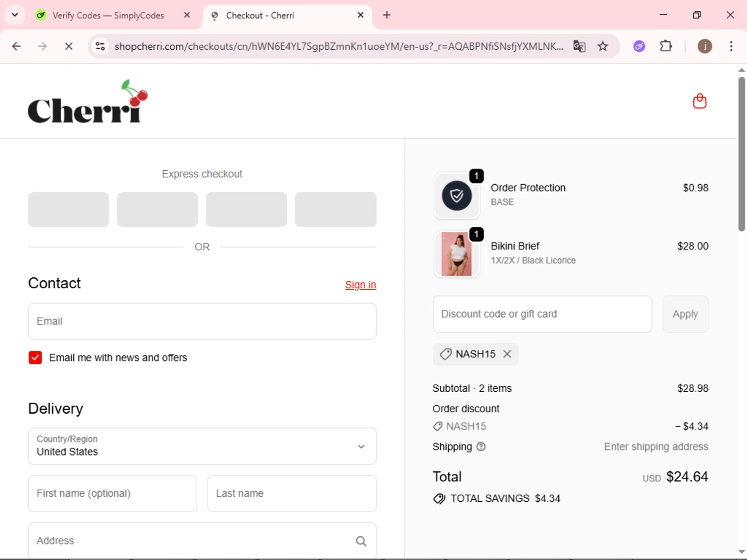Uncheck Email me with news and offers
Viewport: 747px width, 560px height.
(x=35, y=357)
